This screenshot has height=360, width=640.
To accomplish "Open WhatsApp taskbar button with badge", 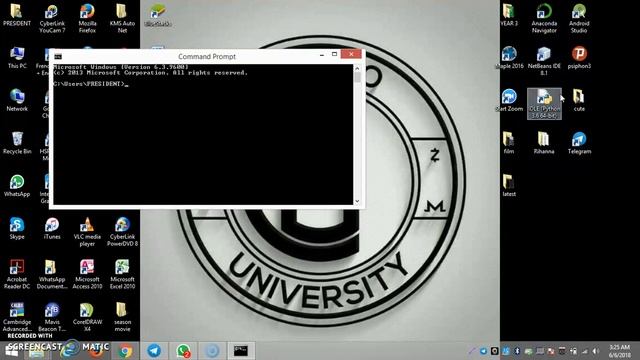I will [x=183, y=351].
